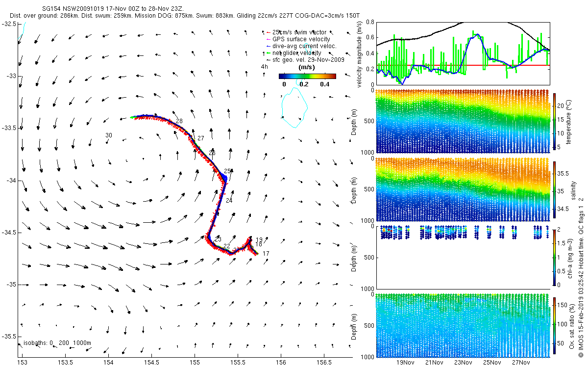Image resolution: width=588 pixels, height=368 pixels.
Task: Click the day 17 label at track start
Action: pyautogui.click(x=266, y=253)
